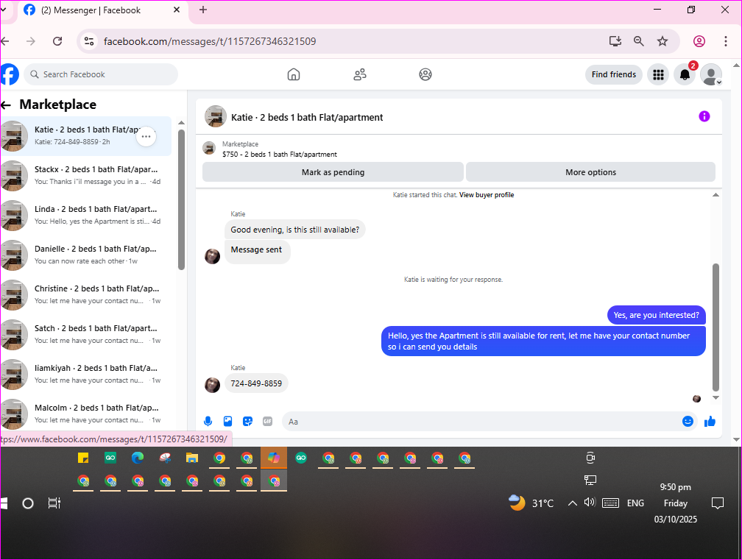
Task: Click the Marketplace listing thumbnail under header
Action: point(209,148)
